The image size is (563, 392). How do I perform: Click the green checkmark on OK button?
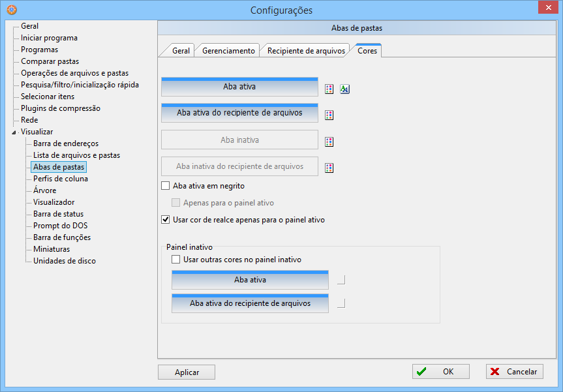coord(422,372)
